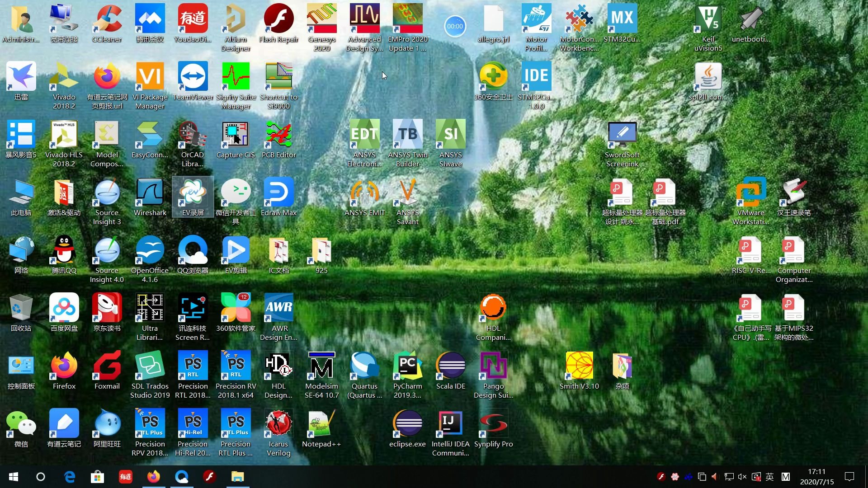Screen dimensions: 868x488
Task: Switch the 英 input language indicator
Action: point(769,477)
